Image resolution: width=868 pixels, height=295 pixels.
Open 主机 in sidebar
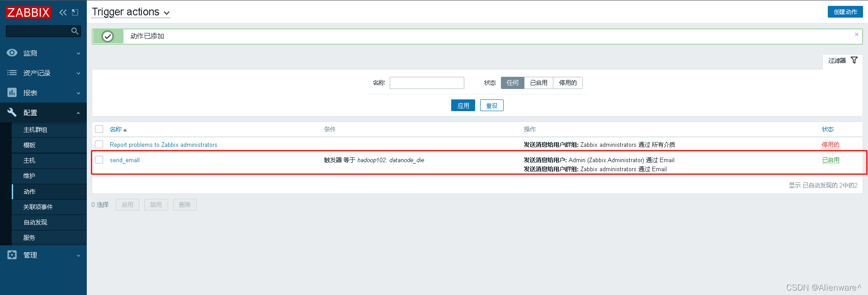pos(29,160)
